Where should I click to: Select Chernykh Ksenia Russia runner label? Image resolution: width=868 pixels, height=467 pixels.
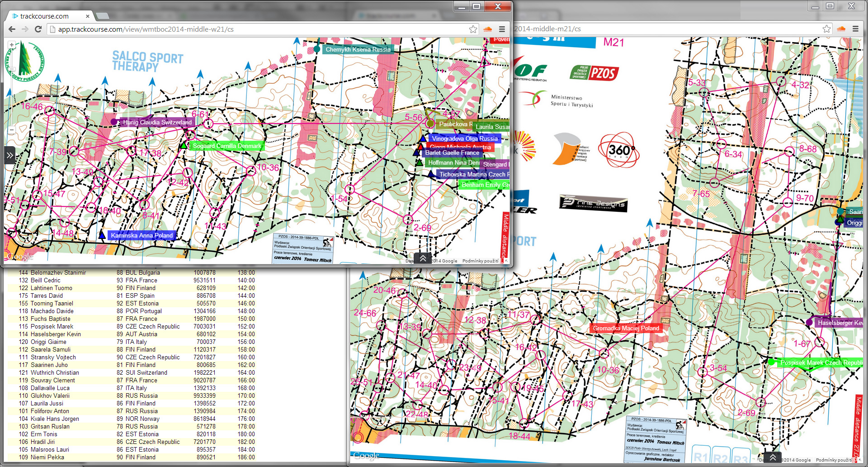click(x=358, y=49)
